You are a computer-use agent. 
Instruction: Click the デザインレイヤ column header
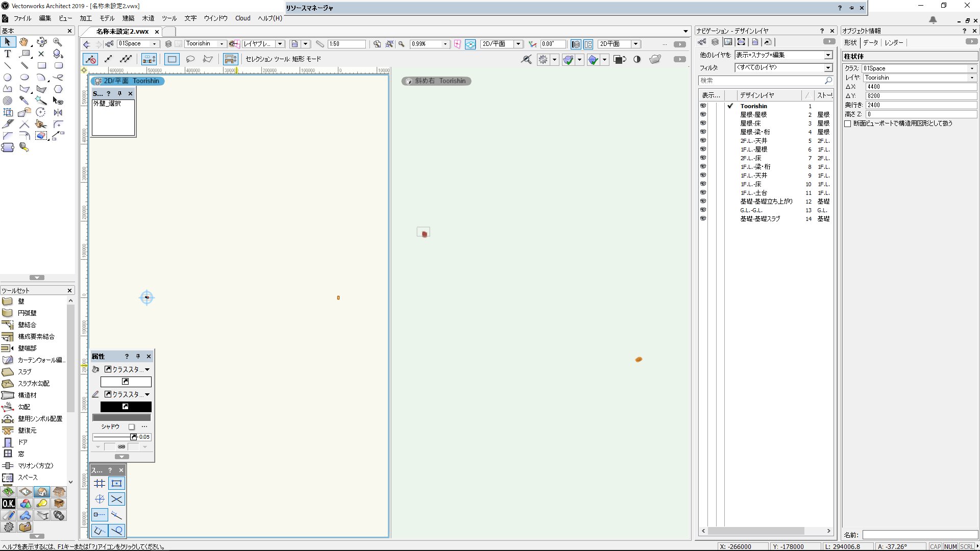point(769,95)
